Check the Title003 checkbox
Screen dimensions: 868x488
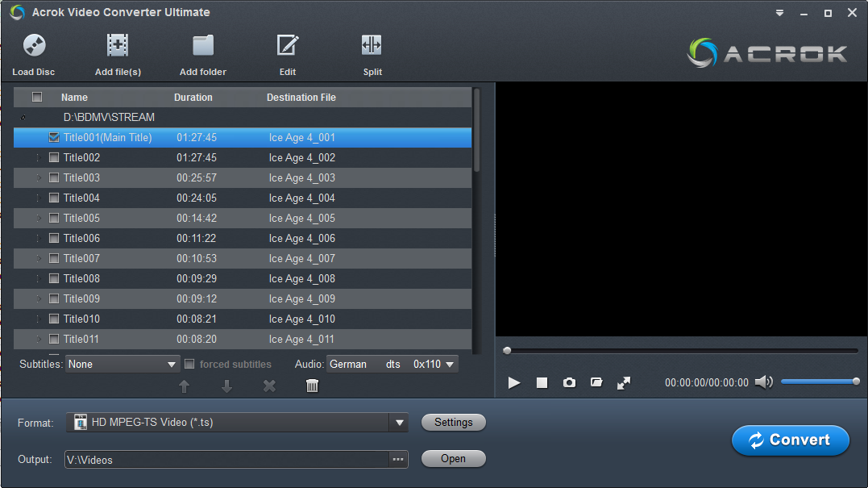(54, 177)
